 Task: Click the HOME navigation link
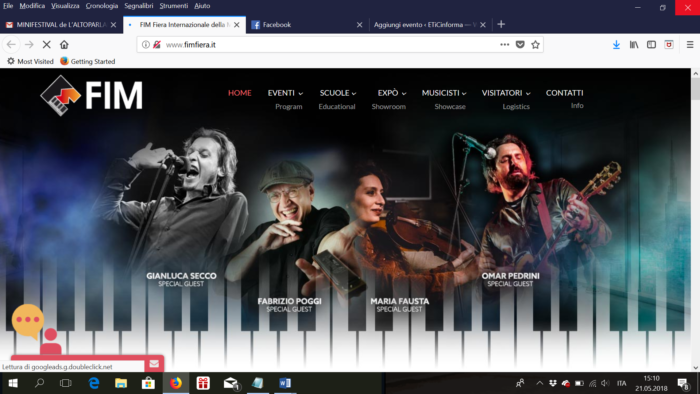(240, 93)
